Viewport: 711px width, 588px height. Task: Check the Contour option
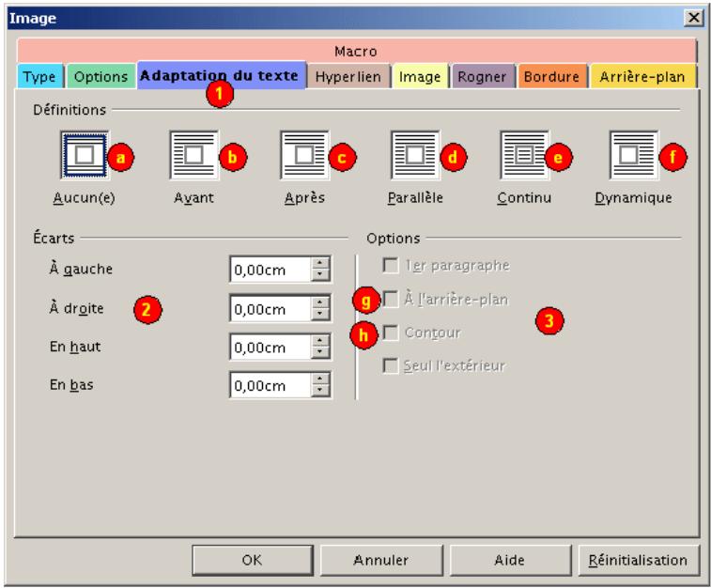[391, 333]
